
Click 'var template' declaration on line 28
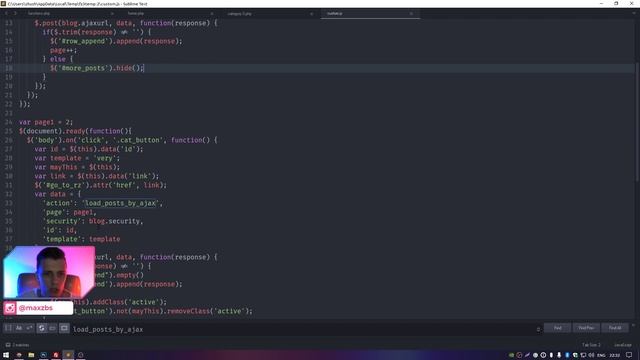tap(58, 158)
